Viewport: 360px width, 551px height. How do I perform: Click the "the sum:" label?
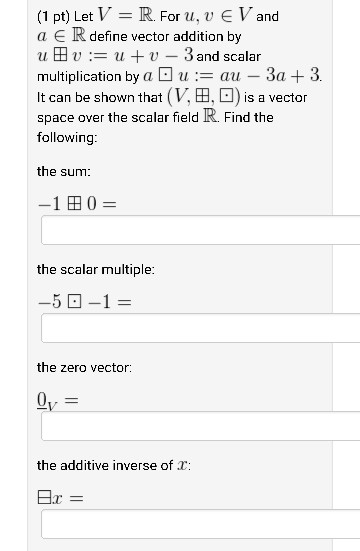64,171
